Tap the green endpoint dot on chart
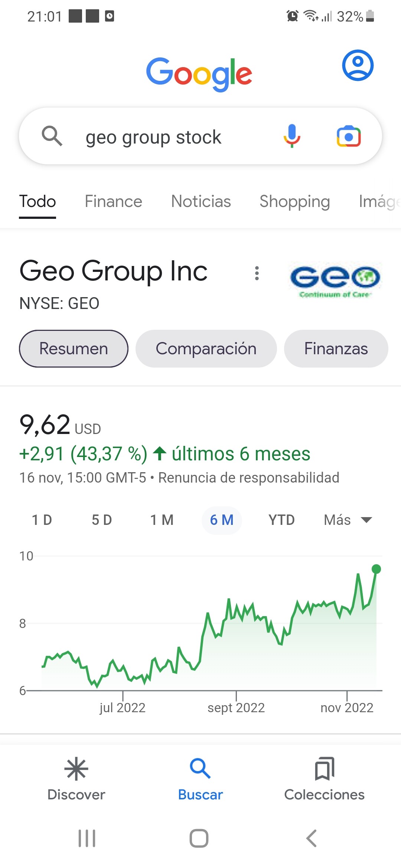401x868 pixels. 376,569
